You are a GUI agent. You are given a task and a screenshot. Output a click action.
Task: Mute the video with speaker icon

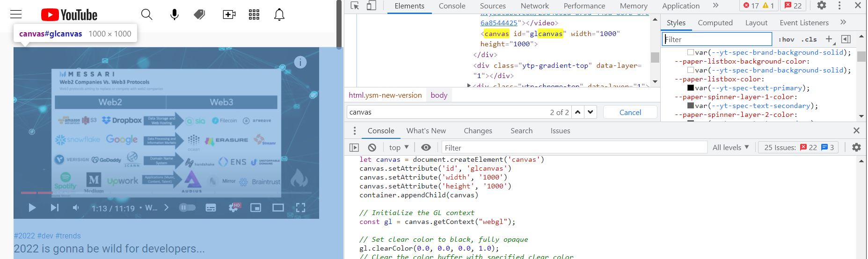tap(76, 208)
